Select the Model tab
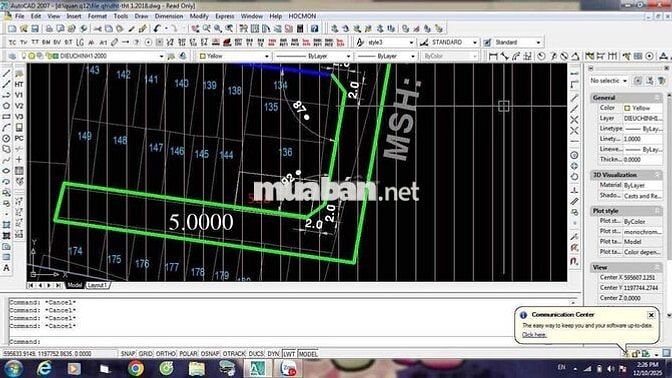672x378 pixels. tap(75, 285)
